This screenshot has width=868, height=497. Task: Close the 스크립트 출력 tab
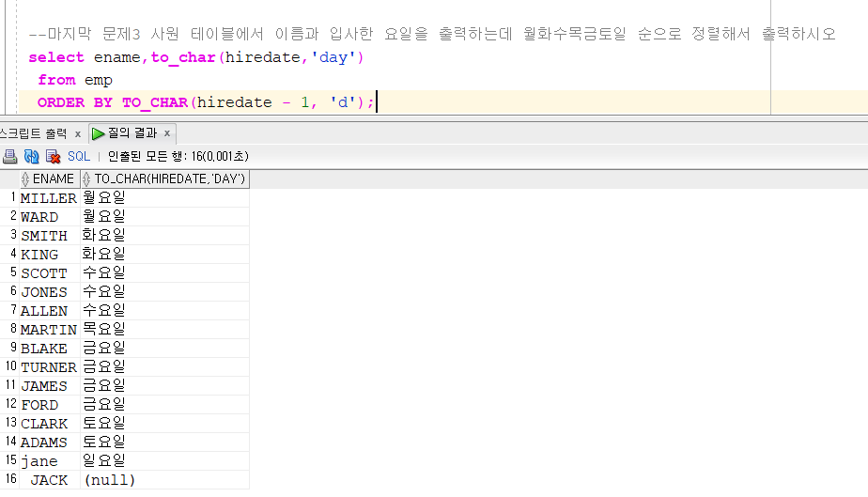[x=77, y=134]
